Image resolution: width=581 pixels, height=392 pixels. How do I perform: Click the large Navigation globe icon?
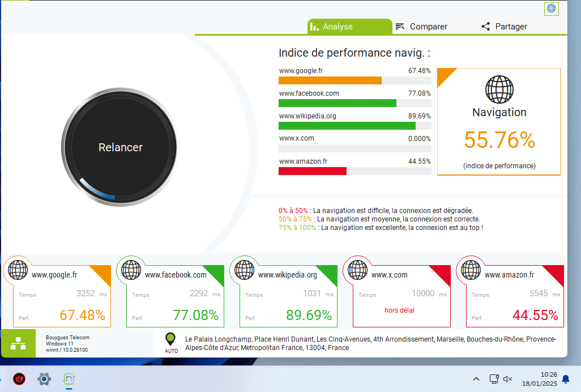pyautogui.click(x=499, y=90)
